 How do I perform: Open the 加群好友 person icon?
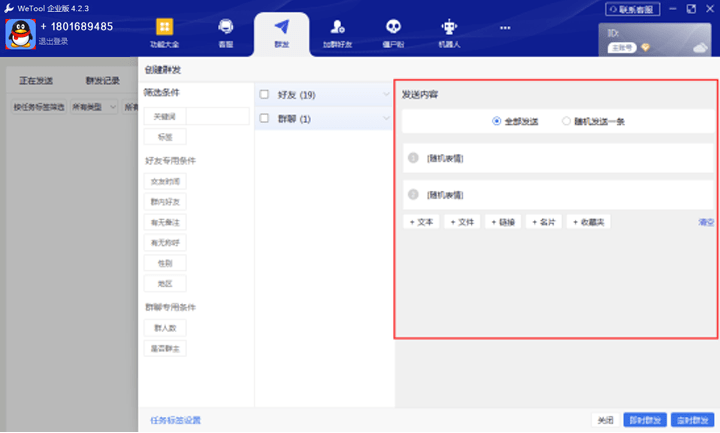pyautogui.click(x=338, y=27)
